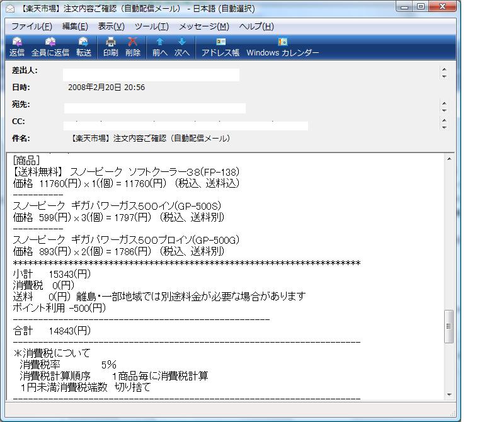Image resolution: width=504 pixels, height=422 pixels.
Task: Close the mail window
Action: [442, 6]
